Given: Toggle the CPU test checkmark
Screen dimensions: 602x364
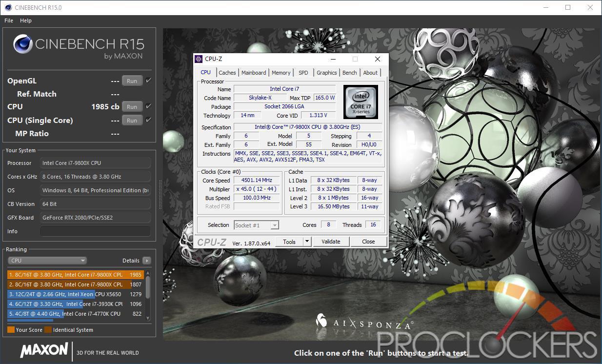Looking at the screenshot, I should pos(149,106).
